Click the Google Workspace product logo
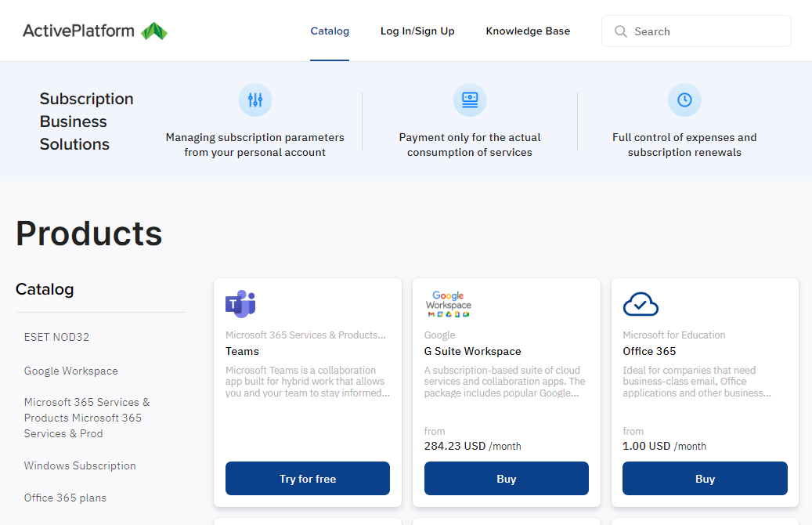 449,304
